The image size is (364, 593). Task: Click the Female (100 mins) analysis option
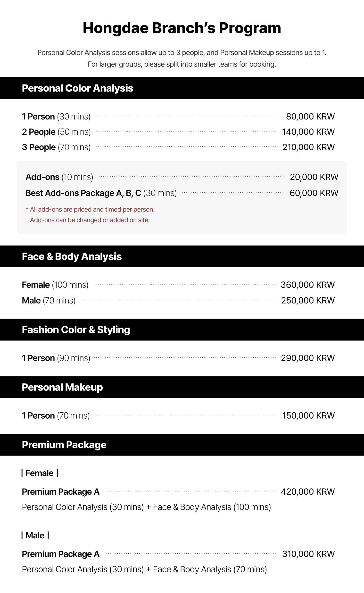pos(55,285)
